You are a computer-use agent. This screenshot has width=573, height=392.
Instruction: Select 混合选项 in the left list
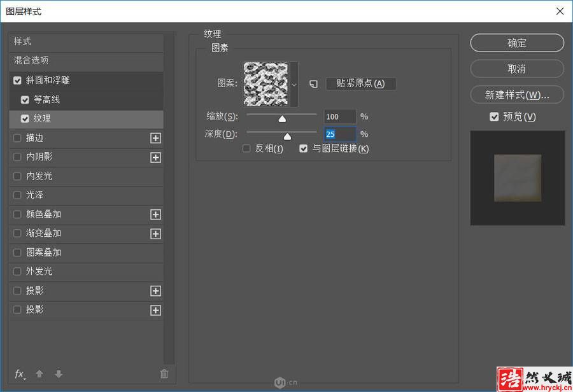[86, 60]
